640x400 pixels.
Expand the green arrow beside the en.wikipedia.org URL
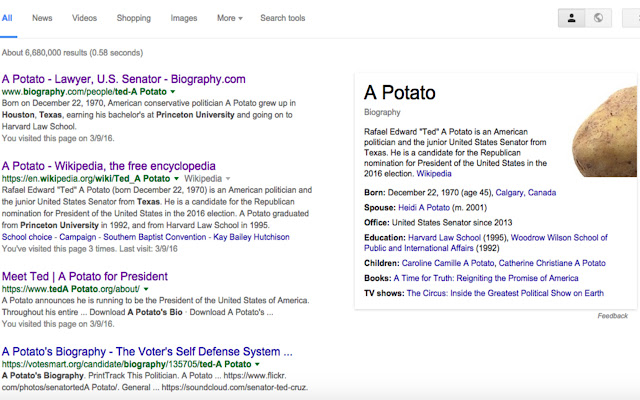point(177,179)
